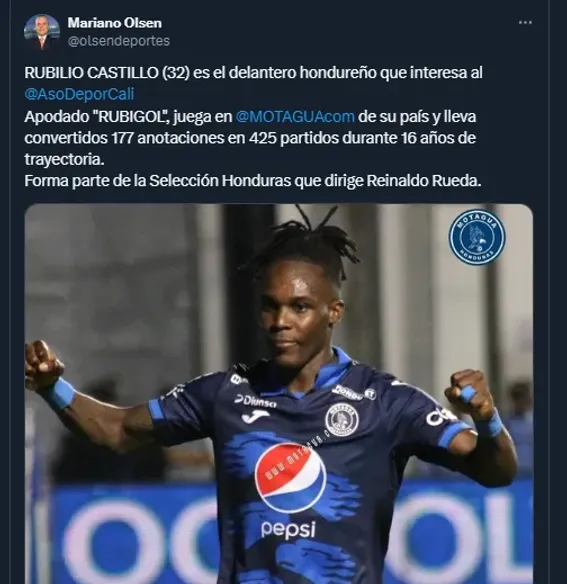This screenshot has height=584, width=567.
Task: Click the Joma logo on the shirt
Action: (x=255, y=416)
